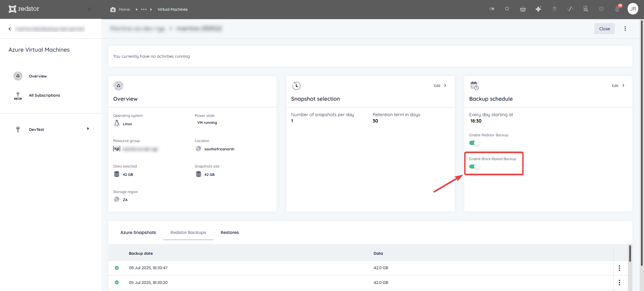Open the developer code icon
The height and width of the screenshot is (291, 644).
click(x=570, y=9)
